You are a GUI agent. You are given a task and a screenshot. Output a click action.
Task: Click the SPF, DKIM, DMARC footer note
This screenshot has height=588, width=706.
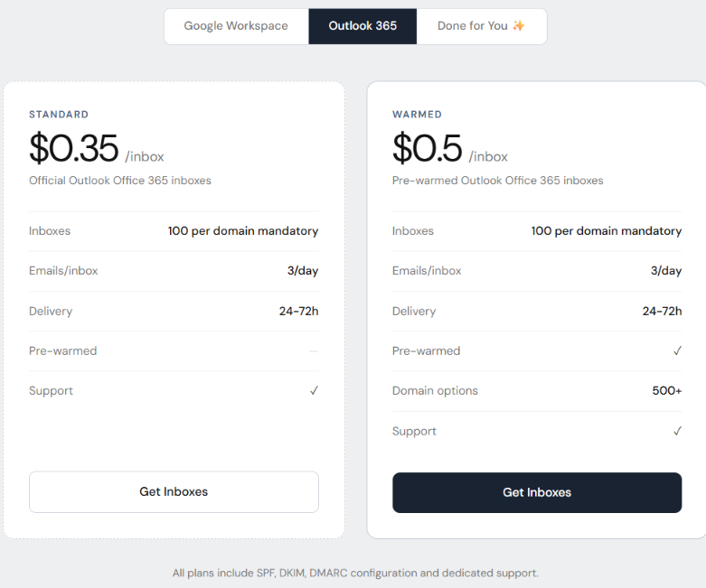coord(355,574)
